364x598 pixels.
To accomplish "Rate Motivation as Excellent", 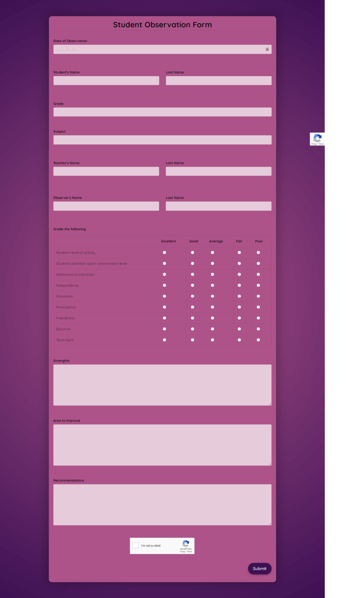I will coord(164,296).
